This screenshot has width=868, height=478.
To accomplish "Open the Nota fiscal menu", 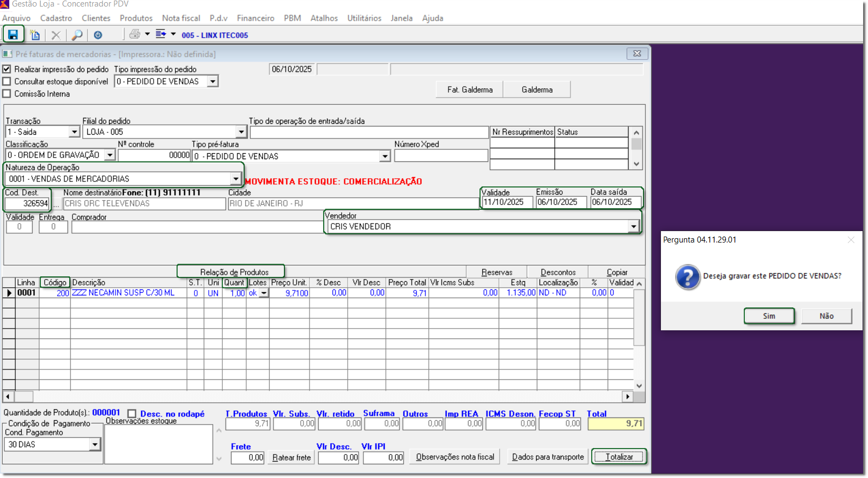I will (x=181, y=18).
